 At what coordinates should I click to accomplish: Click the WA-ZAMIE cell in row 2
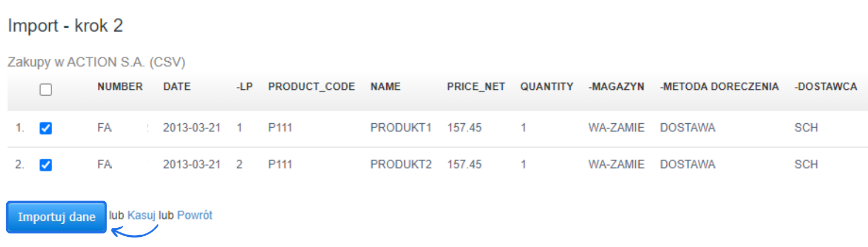616,165
